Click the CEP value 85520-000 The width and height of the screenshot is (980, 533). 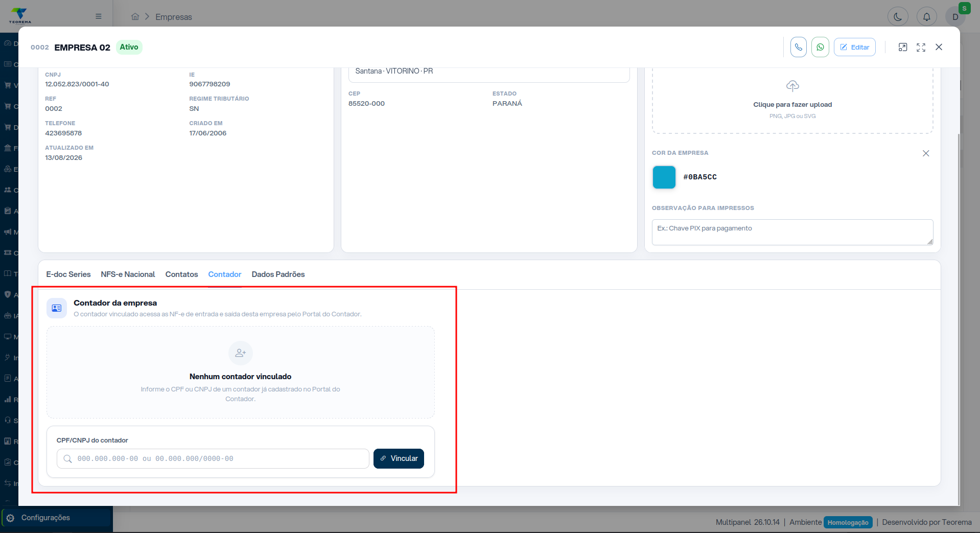[x=366, y=104]
